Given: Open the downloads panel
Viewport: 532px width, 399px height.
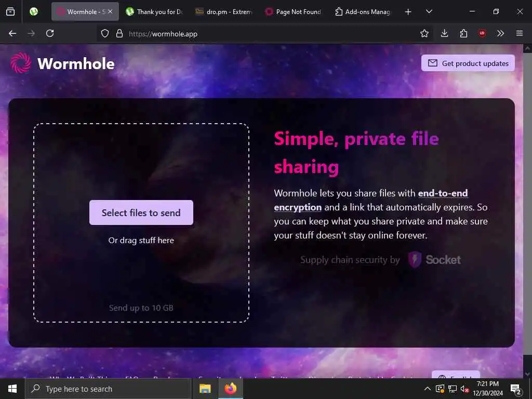Looking at the screenshot, I should point(445,34).
